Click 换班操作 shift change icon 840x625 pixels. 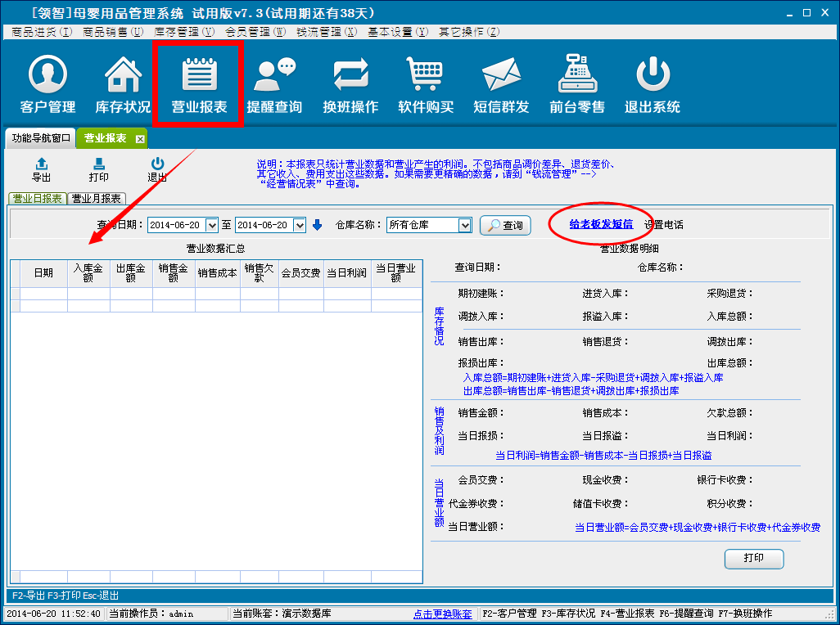350,76
